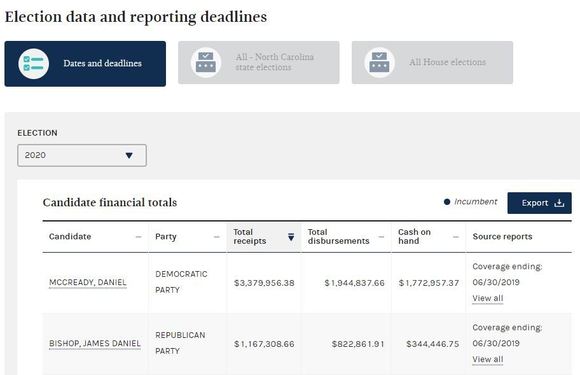Image resolution: width=580 pixels, height=375 pixels.
Task: Click the sort dash icon for Total disbursements
Action: [381, 237]
